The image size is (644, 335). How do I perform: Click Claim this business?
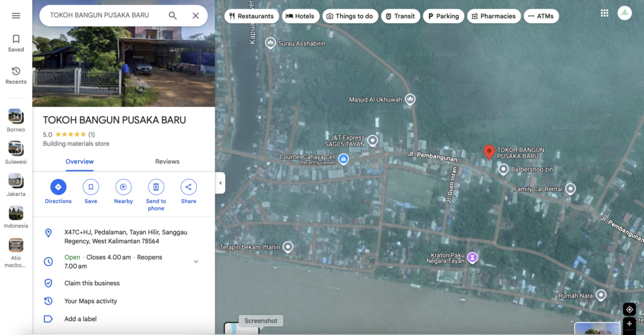pyautogui.click(x=92, y=283)
